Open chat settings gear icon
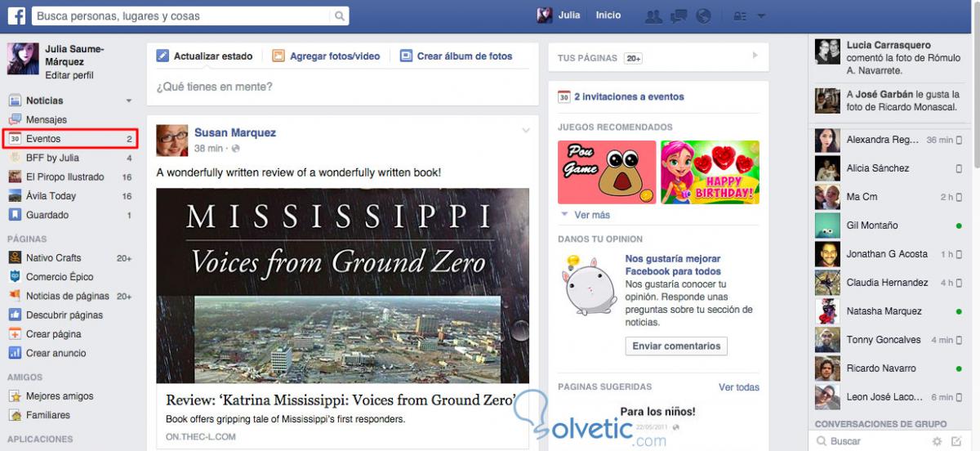 [x=937, y=441]
